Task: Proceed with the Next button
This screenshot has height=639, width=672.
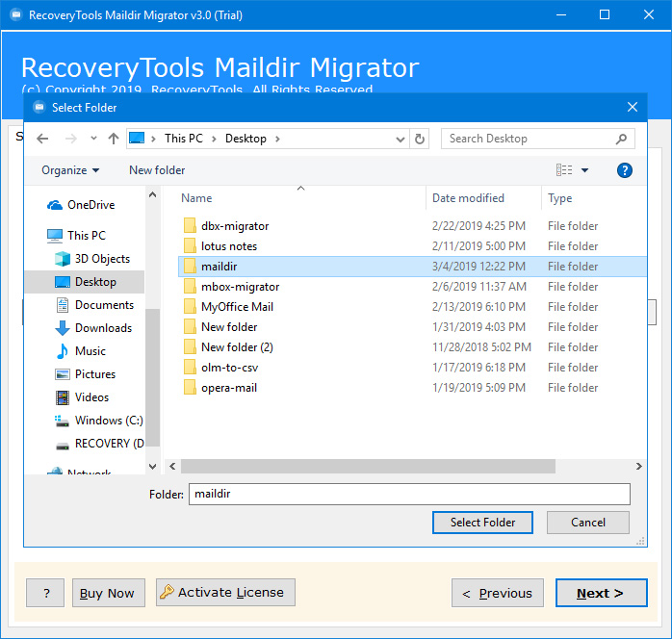Action: click(602, 593)
